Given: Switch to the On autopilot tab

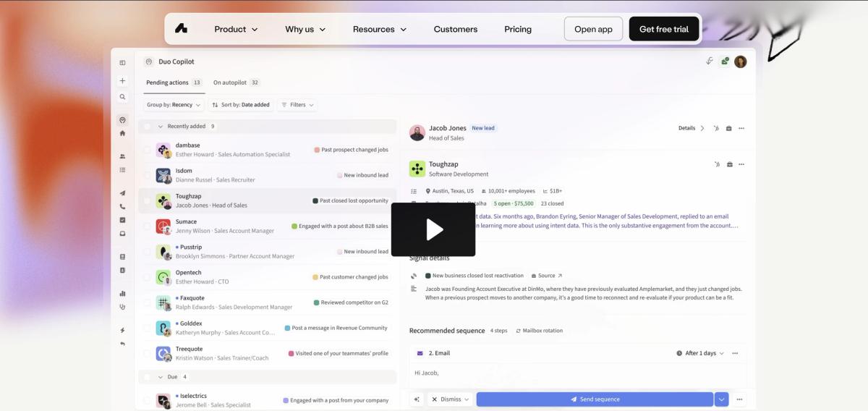Looking at the screenshot, I should (x=237, y=82).
